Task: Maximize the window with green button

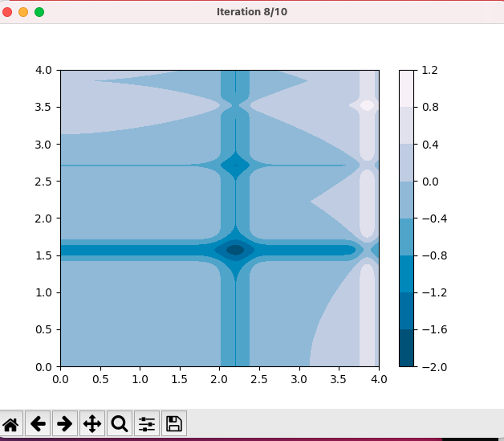Action: [x=39, y=12]
